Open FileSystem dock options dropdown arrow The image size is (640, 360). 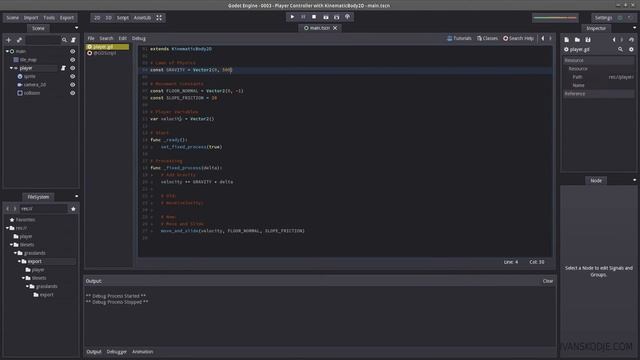point(76,196)
